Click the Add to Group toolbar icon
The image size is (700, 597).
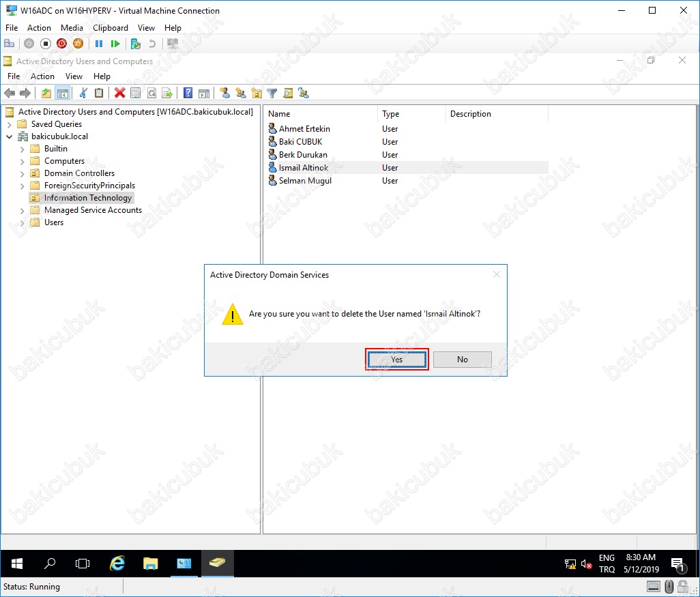(x=304, y=93)
